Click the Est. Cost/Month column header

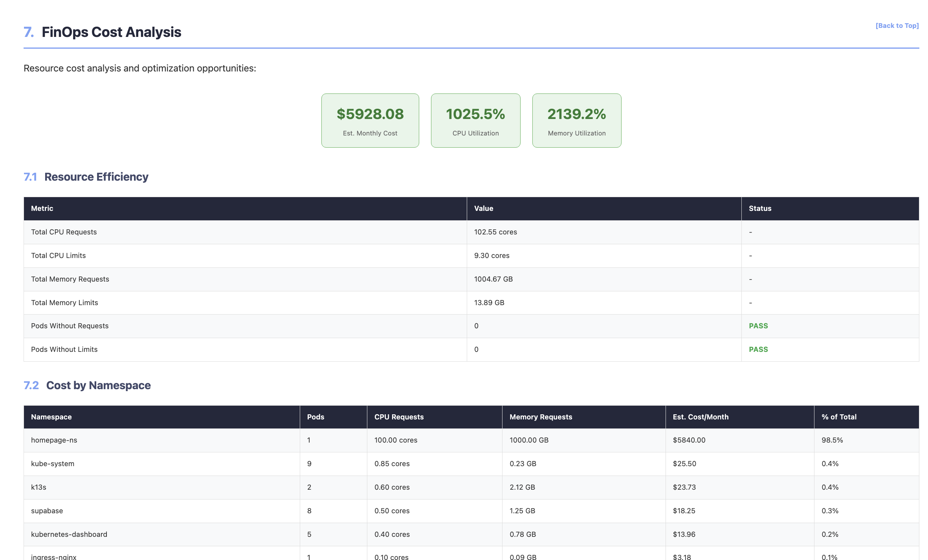[x=701, y=417]
